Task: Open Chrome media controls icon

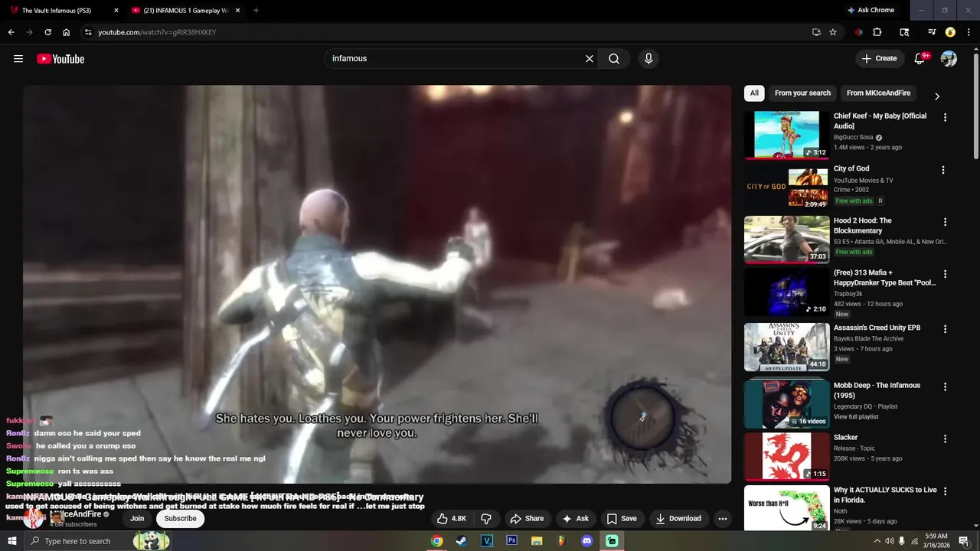Action: click(x=932, y=32)
